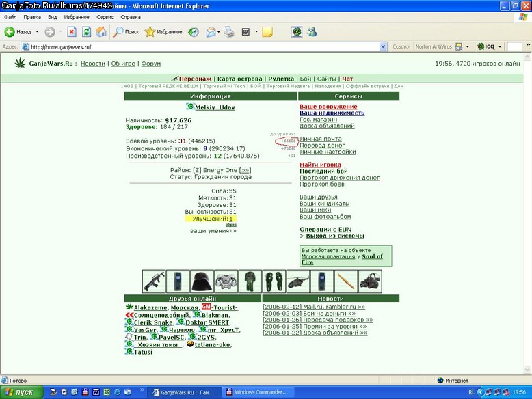
Task: Open Личная почта link
Action: [321, 139]
